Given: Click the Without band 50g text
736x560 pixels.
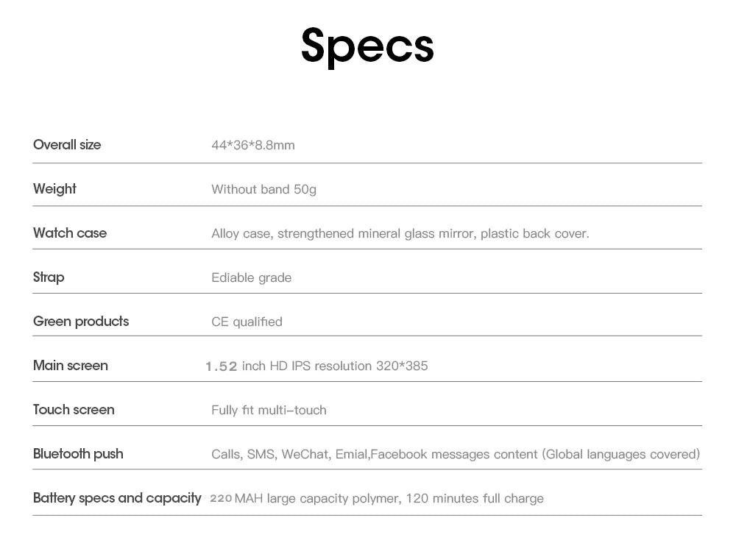Looking at the screenshot, I should [263, 189].
